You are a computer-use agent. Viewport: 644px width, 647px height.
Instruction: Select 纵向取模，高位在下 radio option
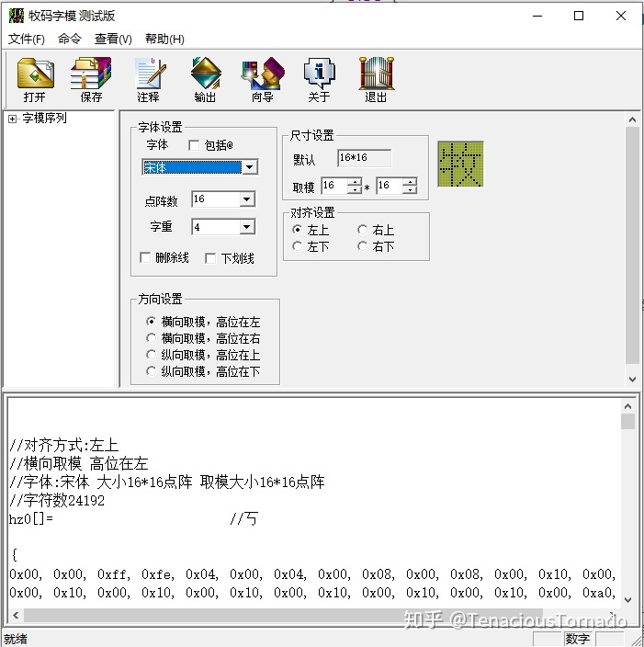pos(151,371)
